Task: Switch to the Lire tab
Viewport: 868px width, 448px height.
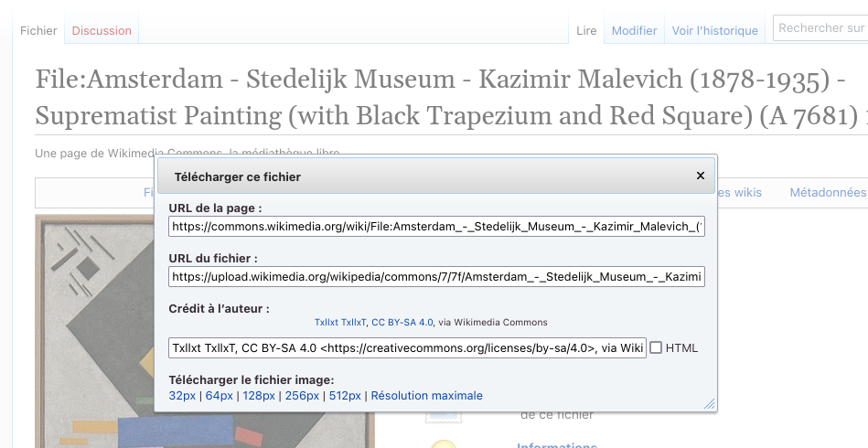Action: [x=586, y=30]
